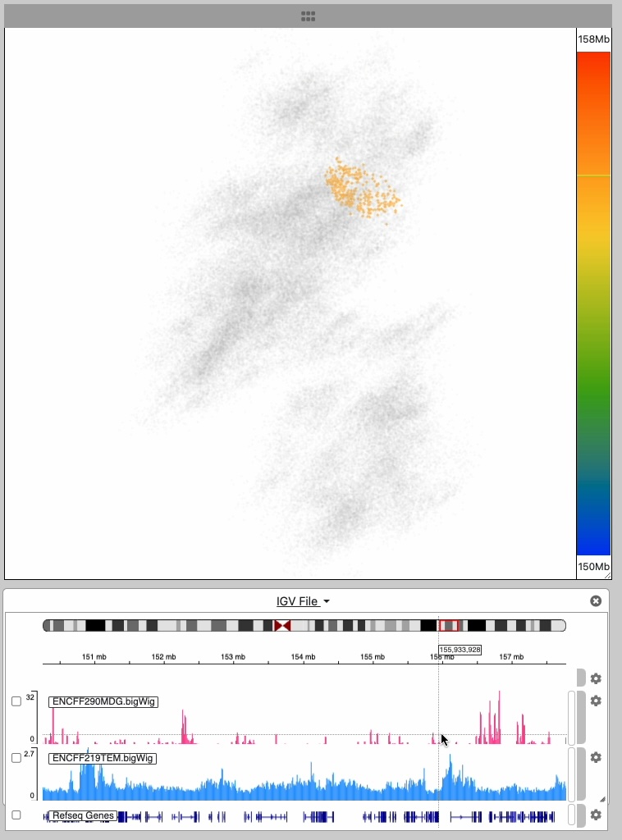
Task: Click the red centromere marker on ideogram
Action: (x=282, y=626)
